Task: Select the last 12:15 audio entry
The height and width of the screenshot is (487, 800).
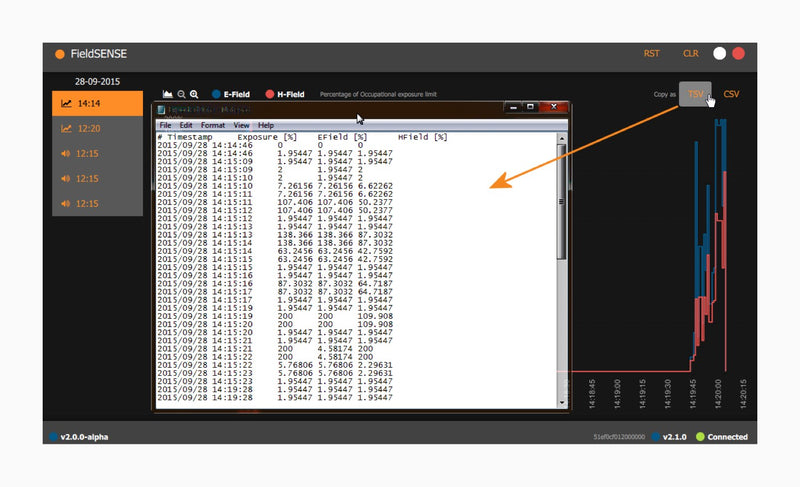Action: point(97,203)
